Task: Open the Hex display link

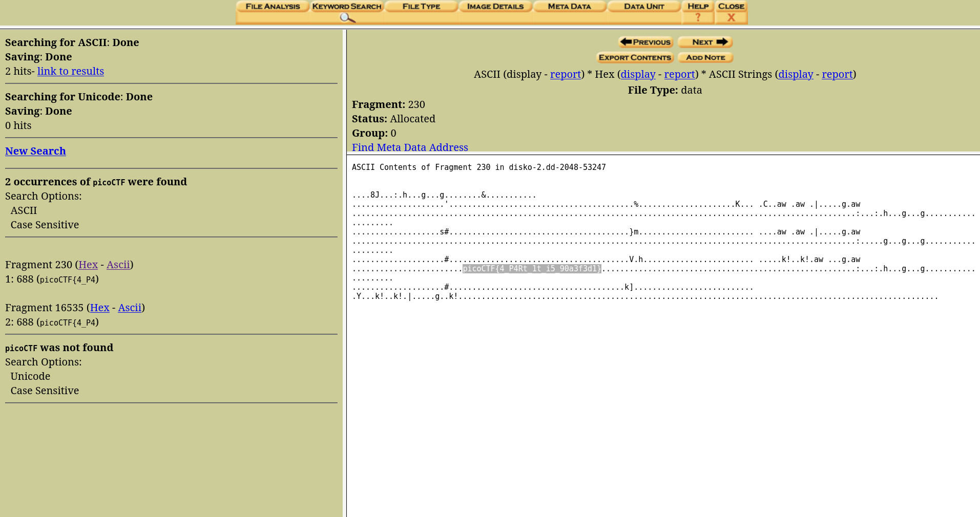Action: tap(638, 74)
